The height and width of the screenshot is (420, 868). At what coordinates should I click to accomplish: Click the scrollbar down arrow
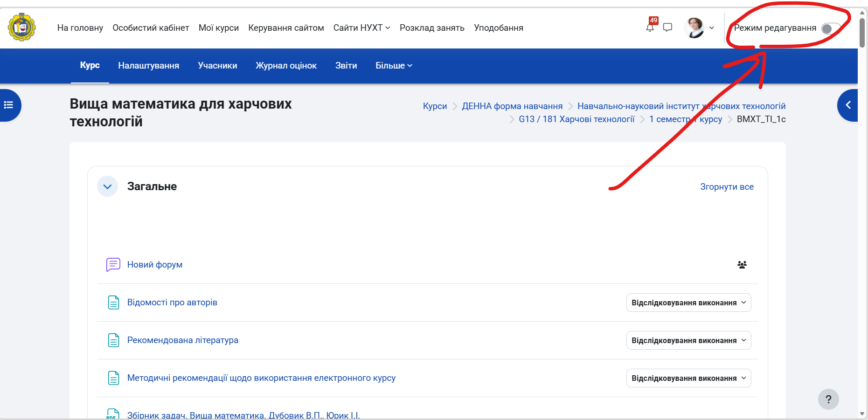pyautogui.click(x=862, y=414)
